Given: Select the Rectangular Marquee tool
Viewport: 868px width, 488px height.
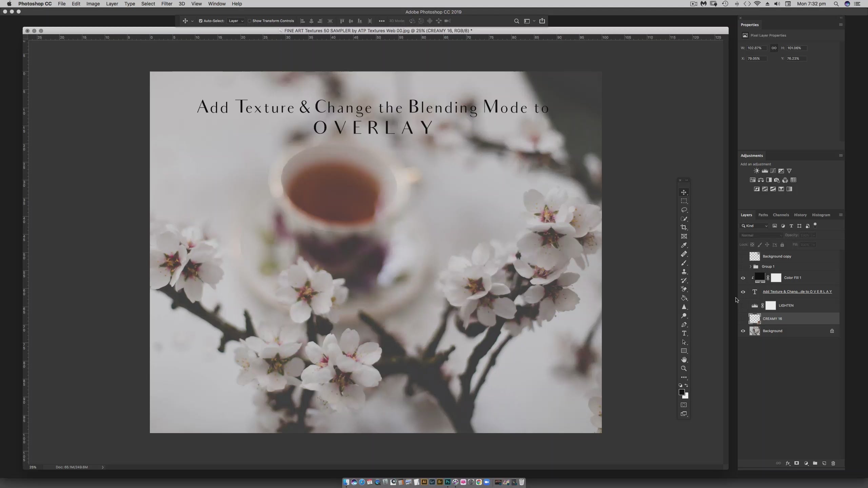Looking at the screenshot, I should [684, 201].
